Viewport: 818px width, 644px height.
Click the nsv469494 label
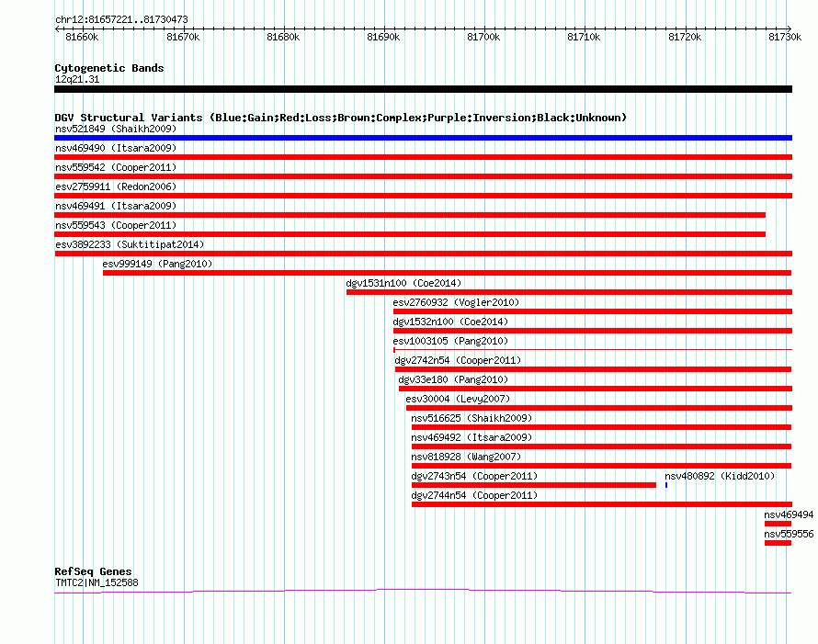[x=789, y=514]
